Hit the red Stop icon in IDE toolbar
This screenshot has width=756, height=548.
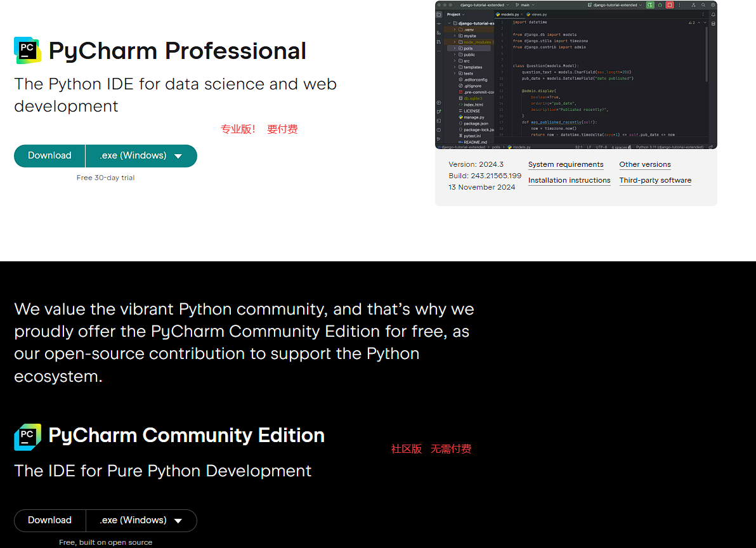669,5
